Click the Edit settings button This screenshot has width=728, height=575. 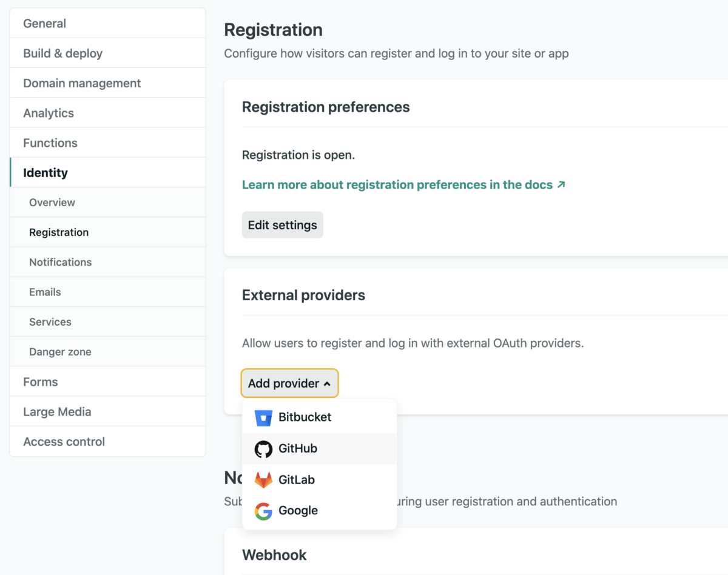282,225
